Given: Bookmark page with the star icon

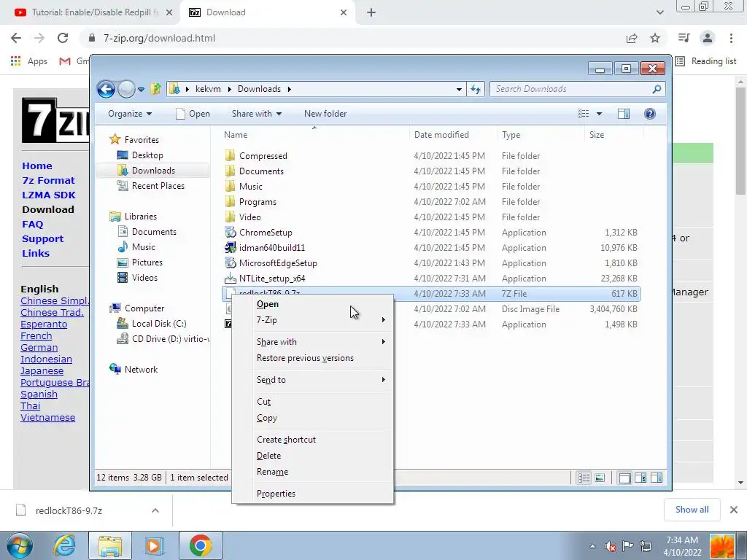Looking at the screenshot, I should pyautogui.click(x=655, y=38).
